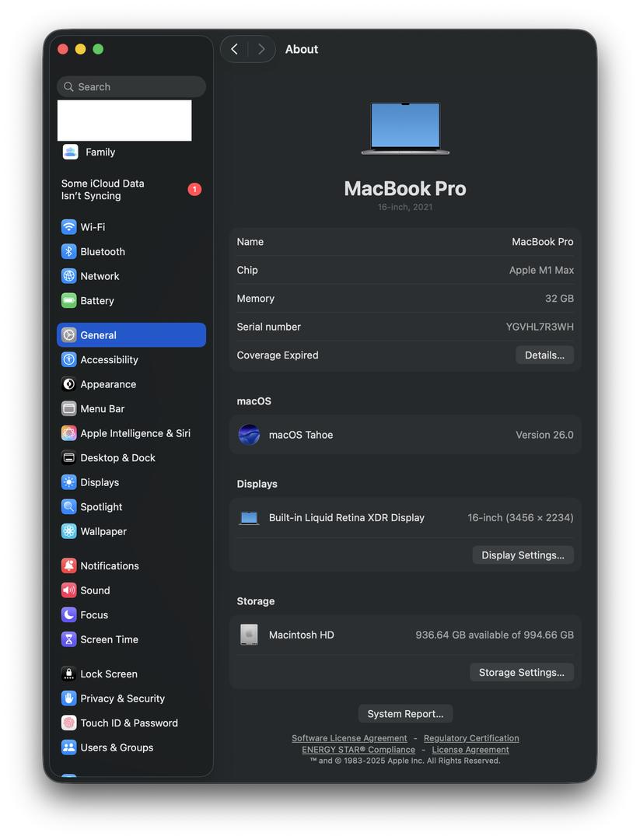Viewport: 640px width, 840px height.
Task: Open the License Agreement link
Action: [x=470, y=750]
